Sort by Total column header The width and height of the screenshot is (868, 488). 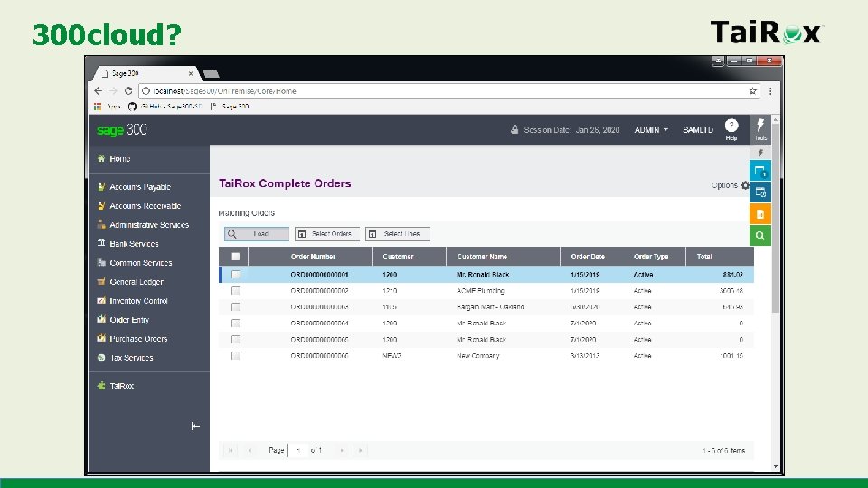704,257
